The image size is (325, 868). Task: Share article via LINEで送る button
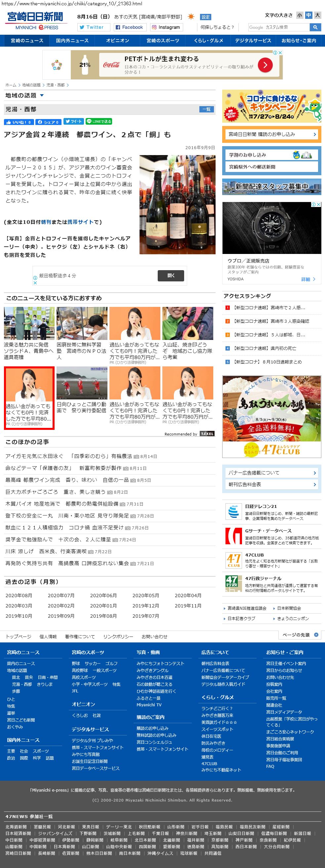(x=98, y=122)
